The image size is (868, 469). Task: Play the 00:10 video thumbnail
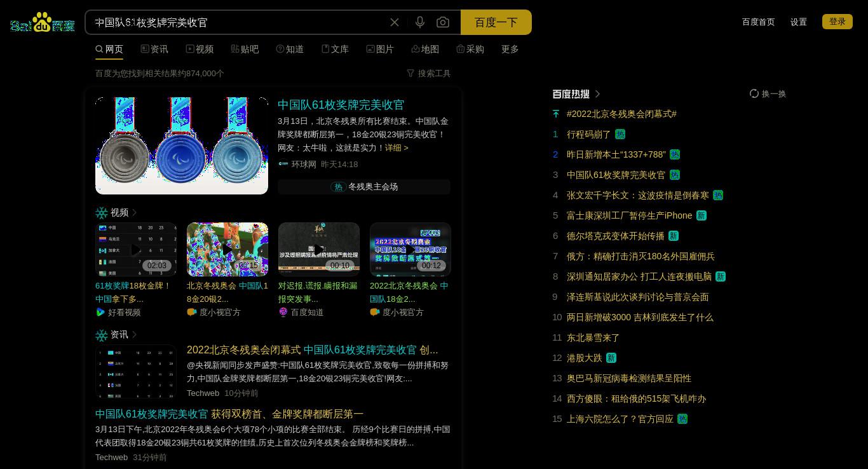pyautogui.click(x=319, y=249)
